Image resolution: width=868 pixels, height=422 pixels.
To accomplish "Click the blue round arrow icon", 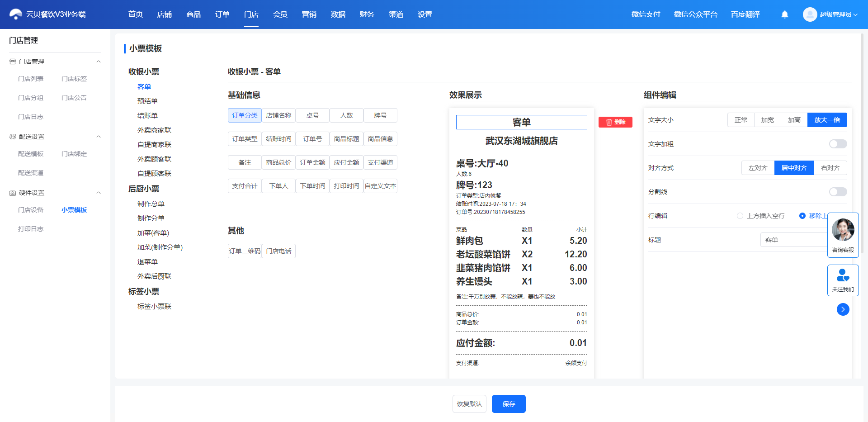I will 843,309.
